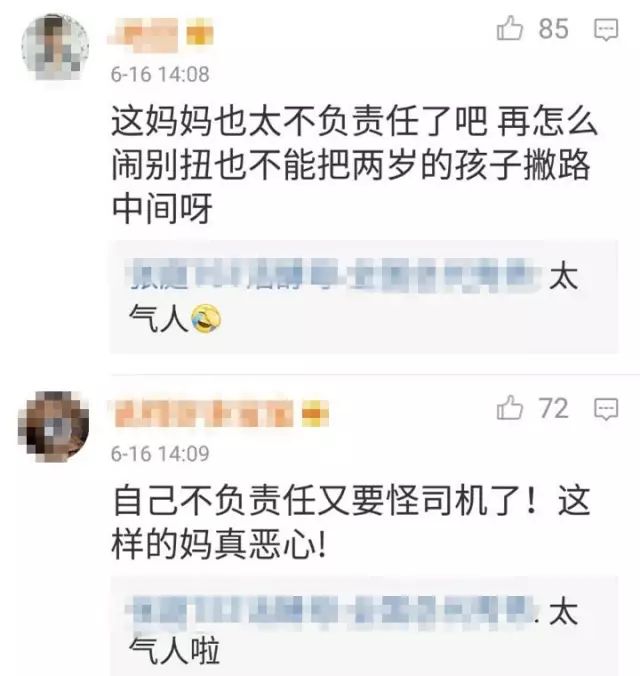Tap the 85 like count number
Viewport: 640px width, 676px height.
point(553,29)
